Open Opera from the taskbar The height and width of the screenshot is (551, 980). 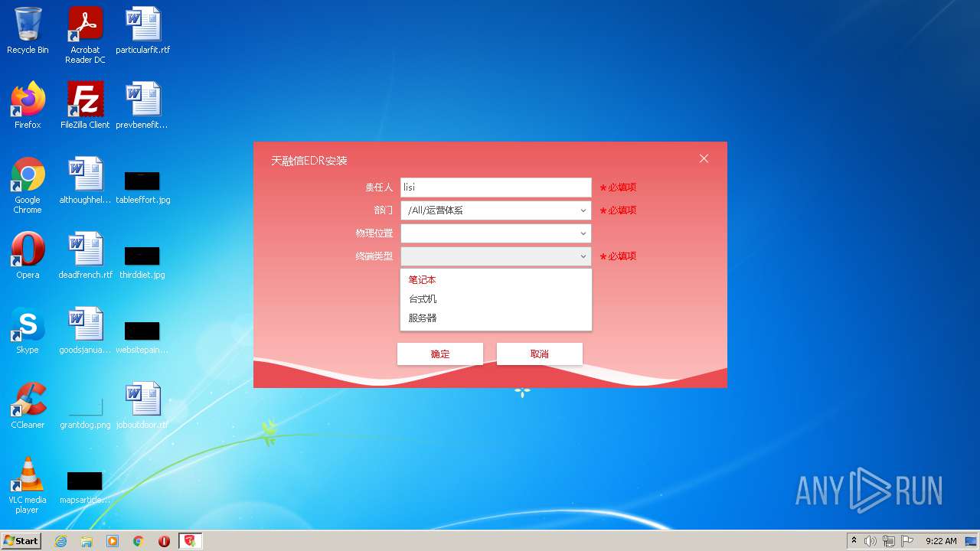pos(164,541)
